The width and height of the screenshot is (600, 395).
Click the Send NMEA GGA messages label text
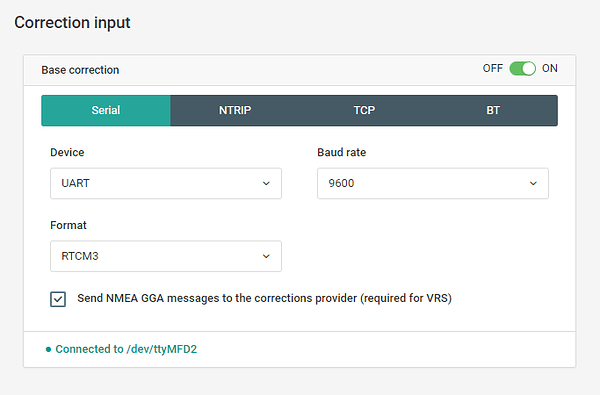tap(264, 298)
